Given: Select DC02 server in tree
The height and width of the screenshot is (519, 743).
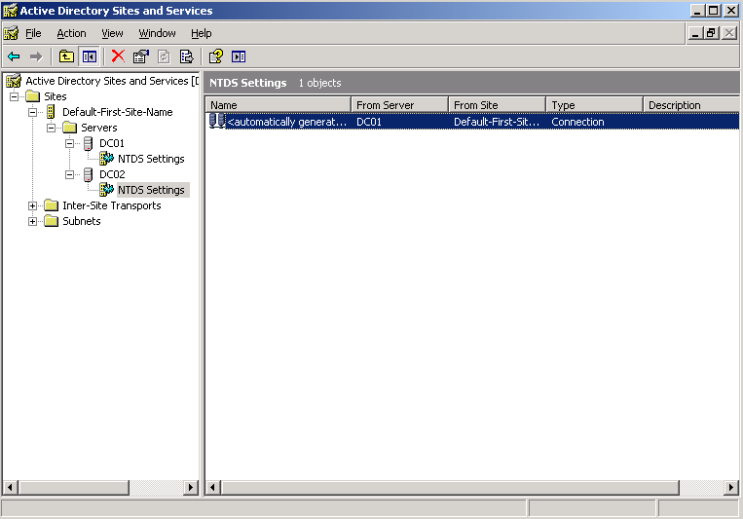Looking at the screenshot, I should pyautogui.click(x=112, y=175).
